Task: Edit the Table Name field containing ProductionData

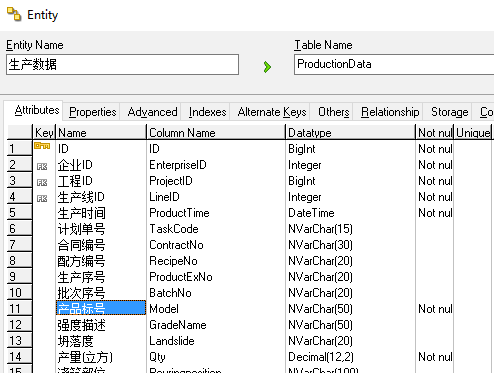Action: [394, 65]
